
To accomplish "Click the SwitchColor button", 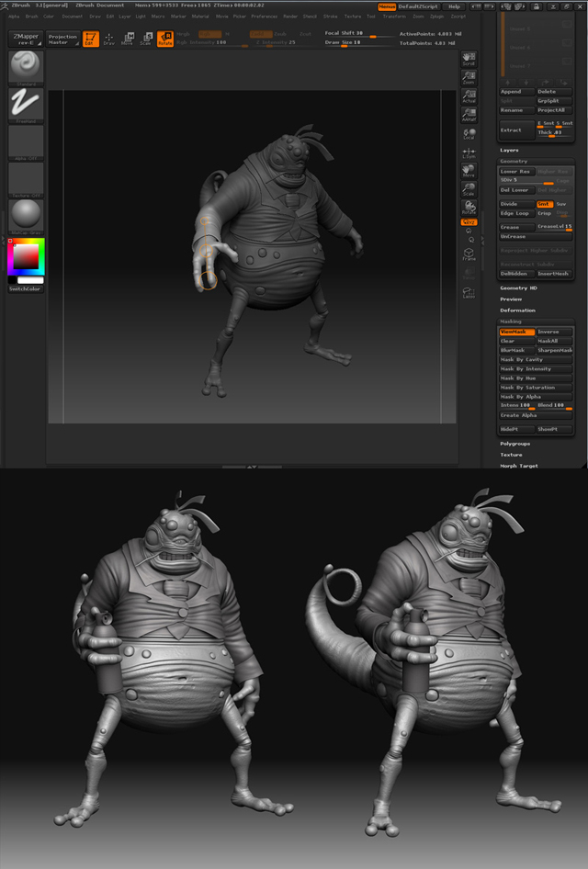I will (x=26, y=289).
